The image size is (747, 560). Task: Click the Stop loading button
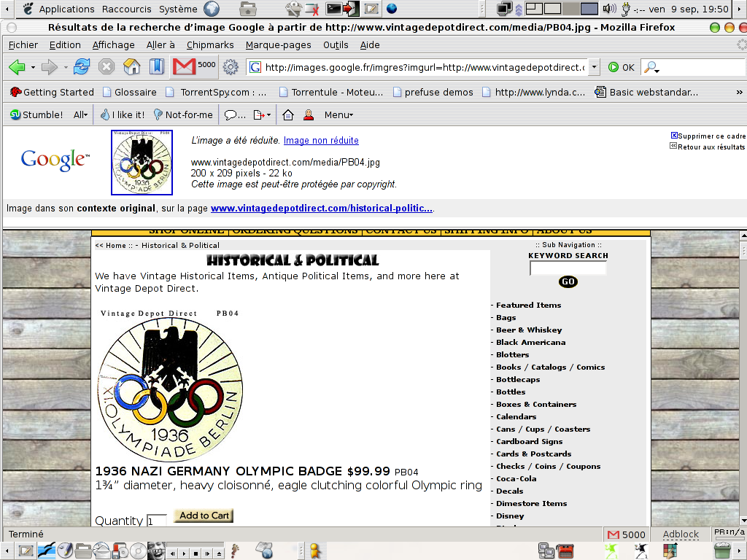[107, 66]
